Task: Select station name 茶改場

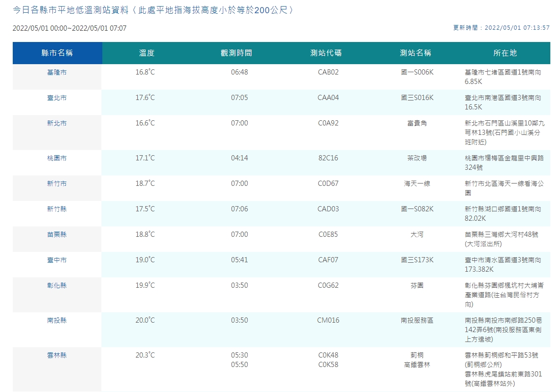Action: (x=417, y=158)
